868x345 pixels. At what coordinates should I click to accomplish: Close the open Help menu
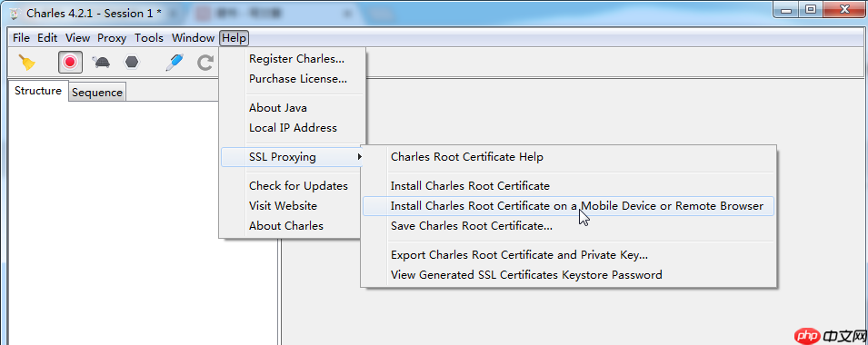point(234,38)
